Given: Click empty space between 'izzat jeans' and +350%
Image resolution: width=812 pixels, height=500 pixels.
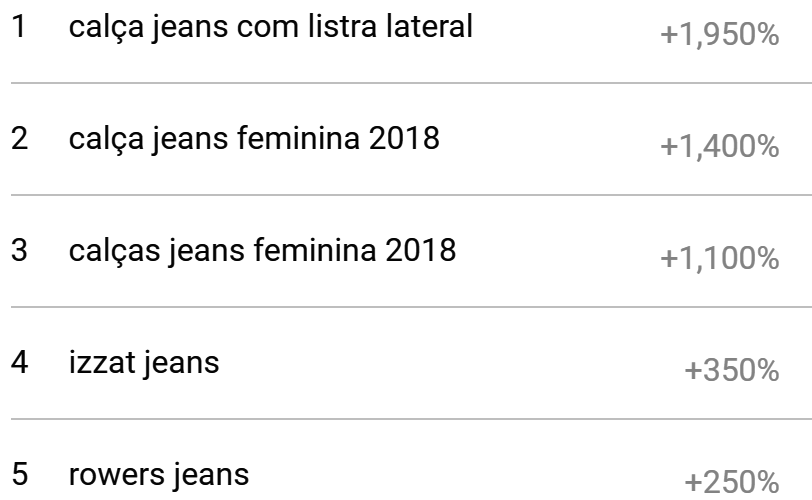Looking at the screenshot, I should (450, 364).
